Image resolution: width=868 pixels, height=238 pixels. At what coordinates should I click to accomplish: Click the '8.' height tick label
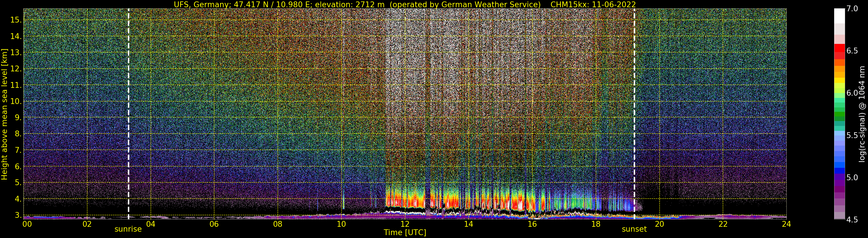click(18, 134)
